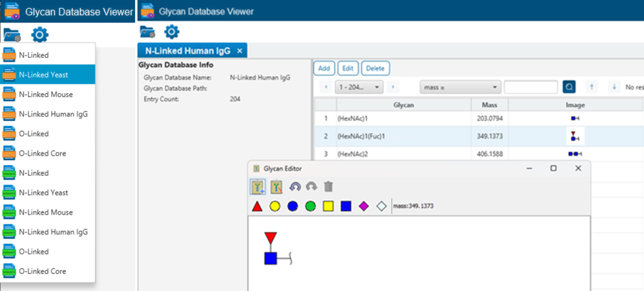Screen dimensions: 644x291
Task: Click the search magnifier button
Action: 569,88
